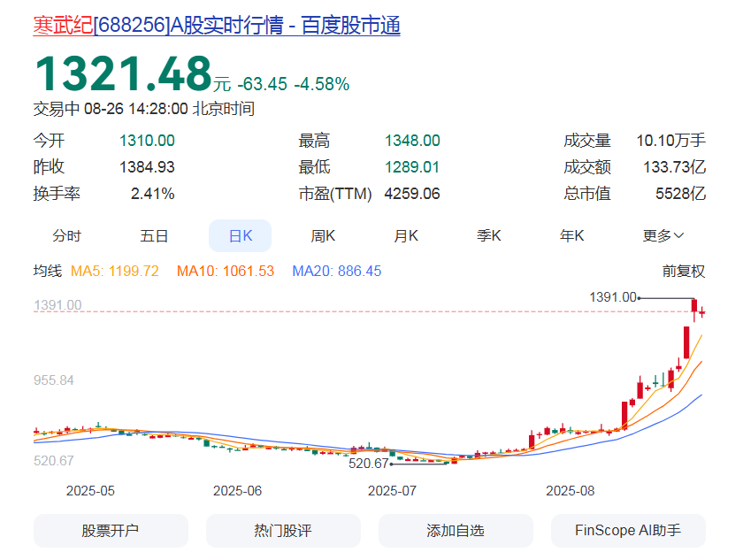Click the 股票开户 button

click(111, 531)
